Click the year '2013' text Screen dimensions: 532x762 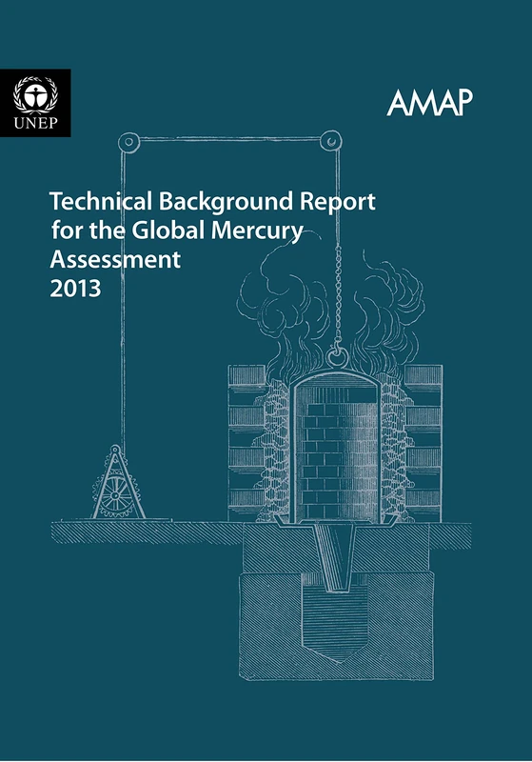(x=75, y=289)
